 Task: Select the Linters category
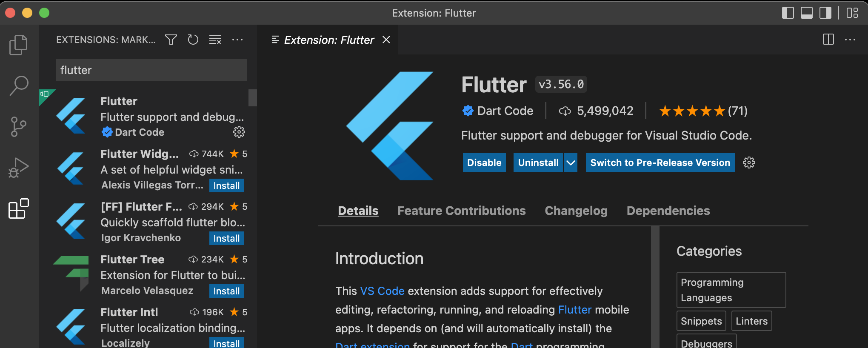coord(751,321)
